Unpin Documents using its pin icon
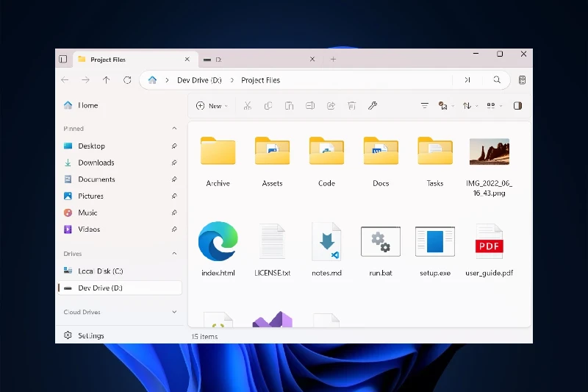 (174, 179)
